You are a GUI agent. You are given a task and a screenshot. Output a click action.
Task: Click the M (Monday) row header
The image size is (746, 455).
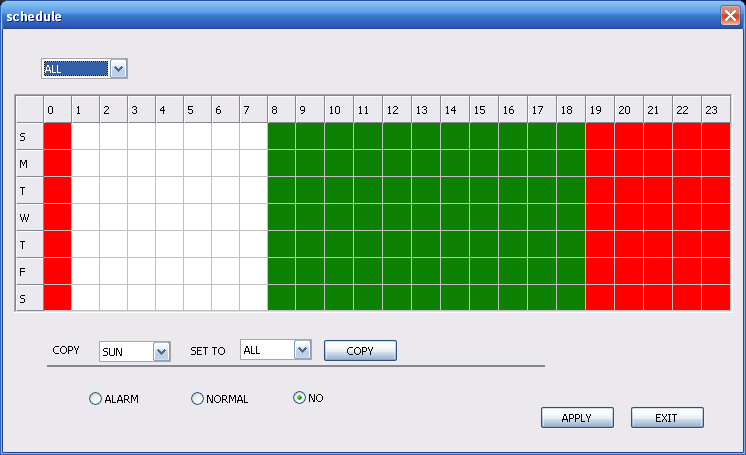(29, 163)
